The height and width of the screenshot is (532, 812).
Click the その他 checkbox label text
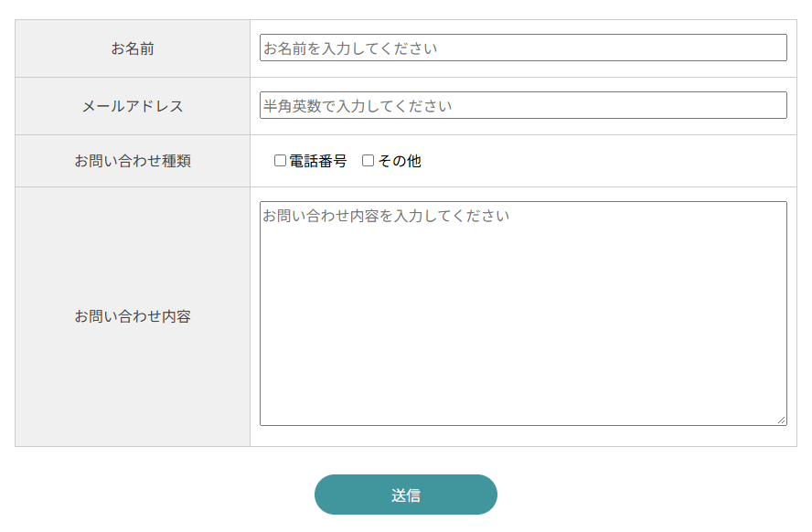(x=400, y=161)
